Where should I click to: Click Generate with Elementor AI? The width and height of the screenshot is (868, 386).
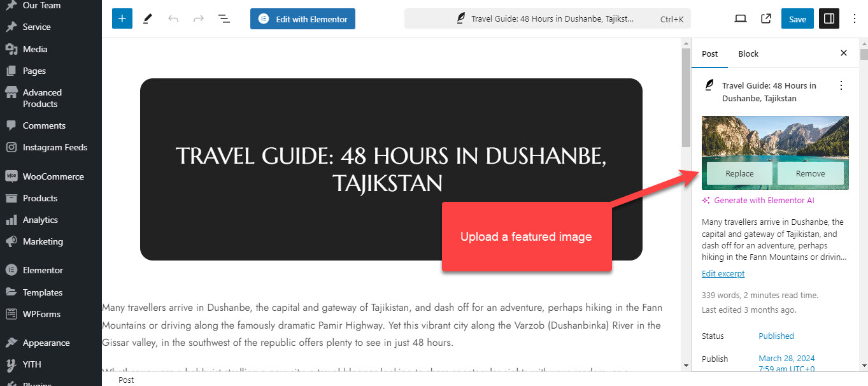(x=758, y=200)
